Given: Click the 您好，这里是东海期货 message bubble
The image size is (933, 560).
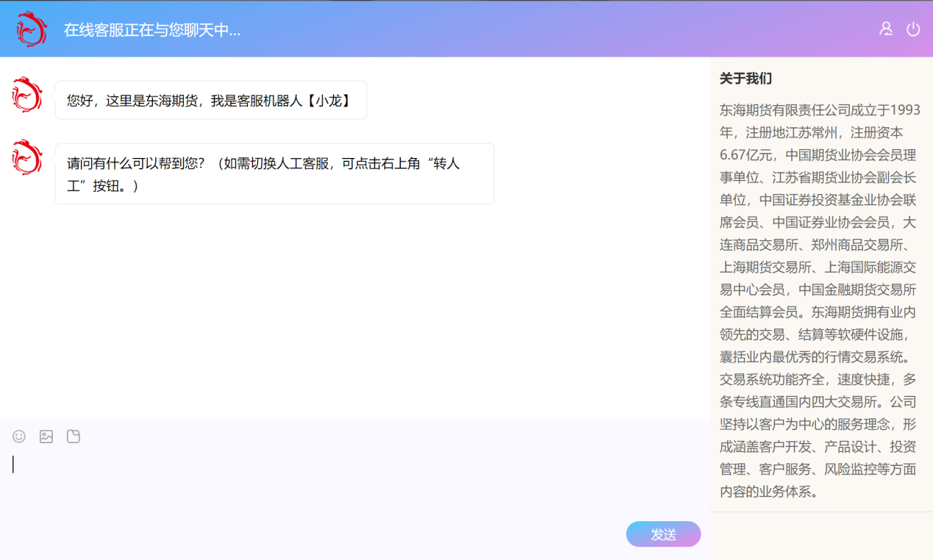Looking at the screenshot, I should [210, 101].
